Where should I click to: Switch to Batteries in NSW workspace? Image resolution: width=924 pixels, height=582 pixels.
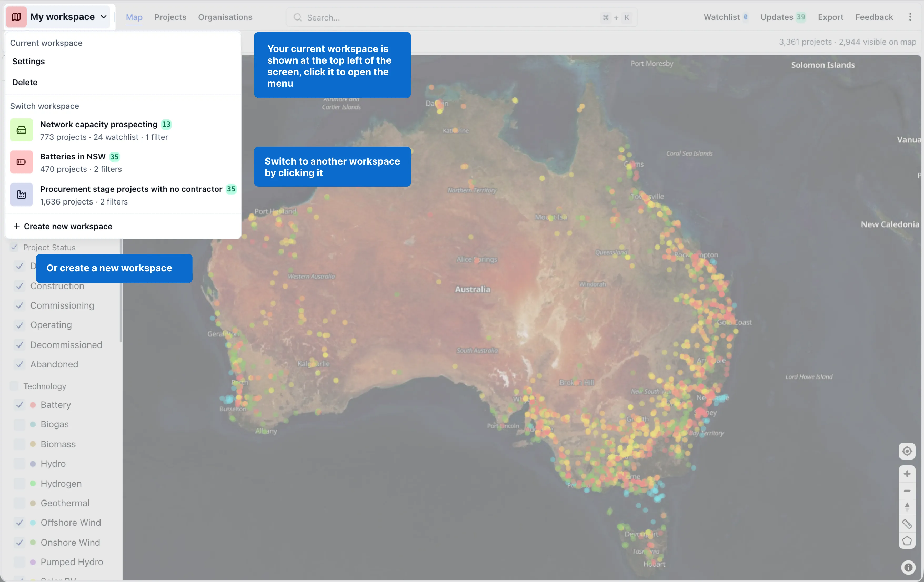[x=123, y=162]
